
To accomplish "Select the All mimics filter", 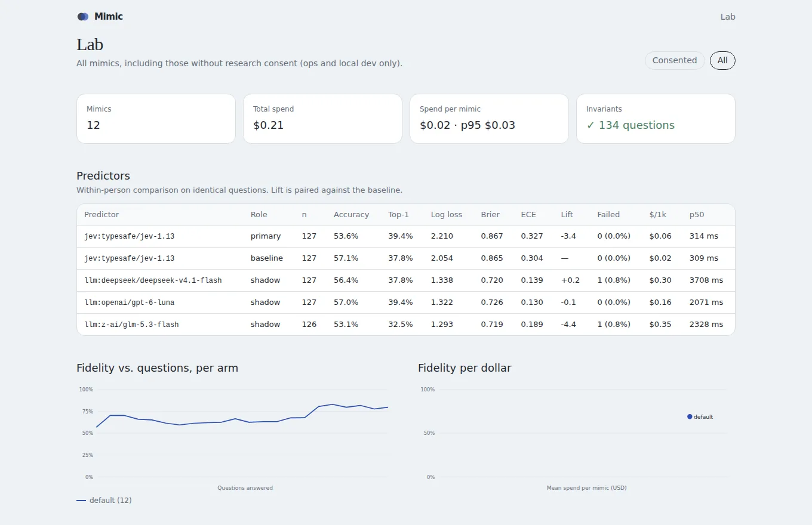I will tap(722, 60).
